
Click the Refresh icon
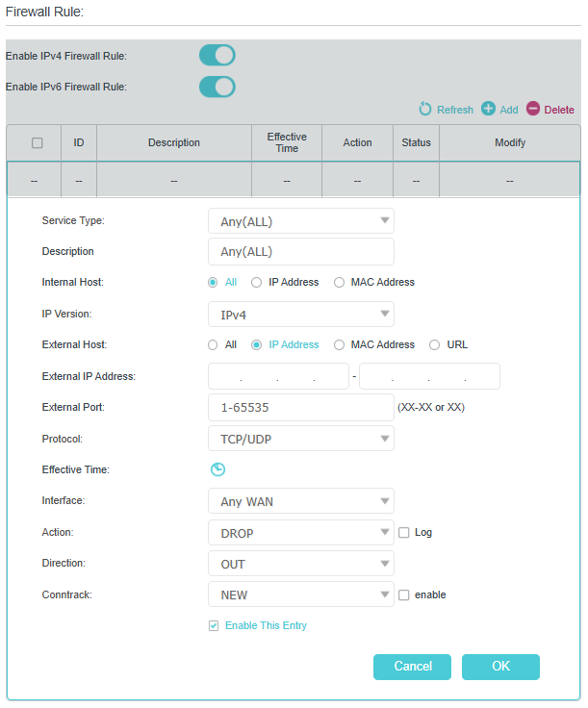[x=425, y=109]
